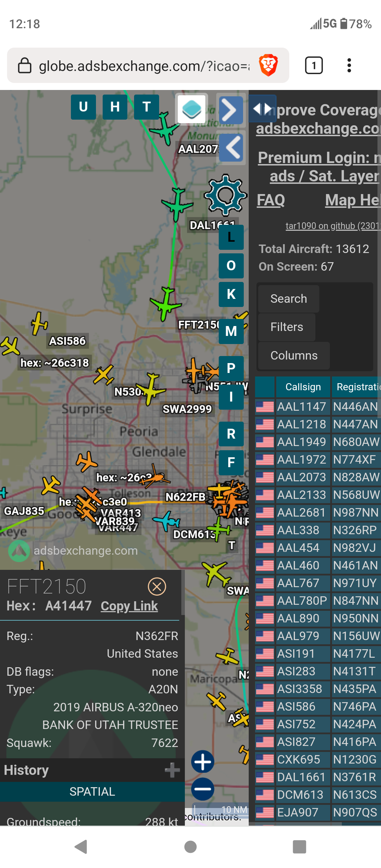
Task: Click the left chevron sidebar collapse button
Action: coord(232,147)
